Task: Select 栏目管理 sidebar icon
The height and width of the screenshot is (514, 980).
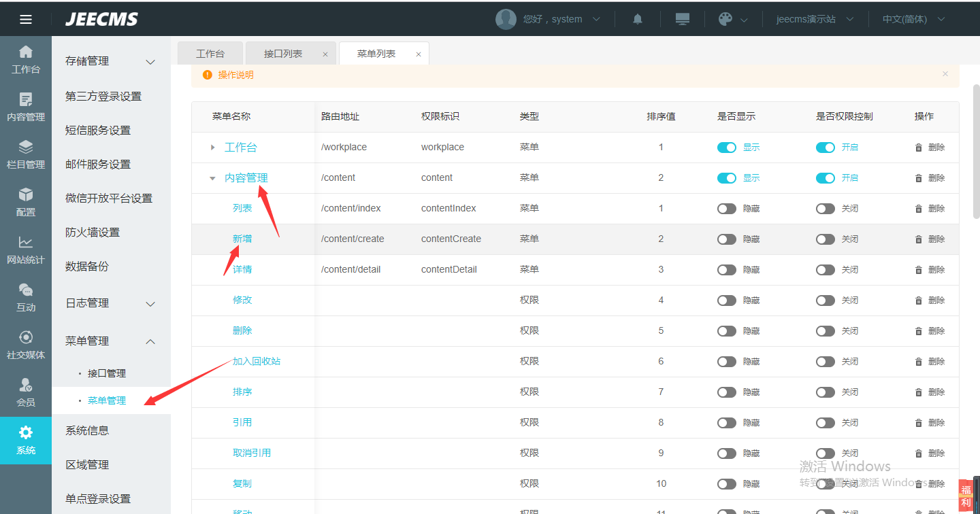Action: pos(26,155)
